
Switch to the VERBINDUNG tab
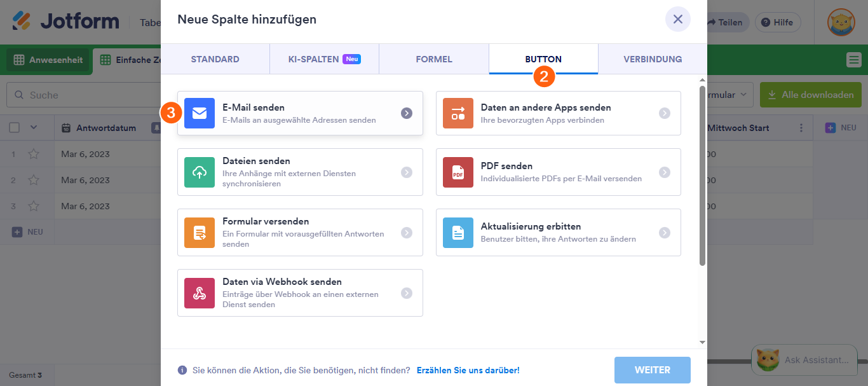(x=653, y=59)
